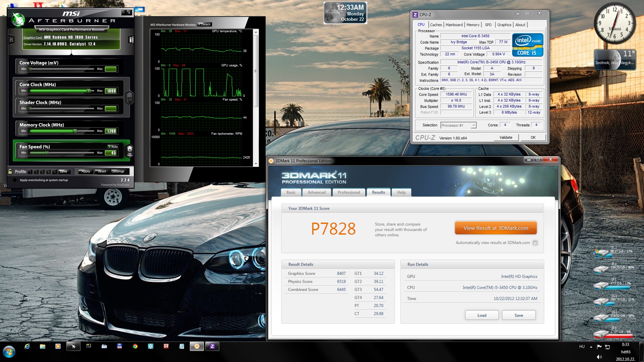Click the Intel Core i5 logo
The image size is (644, 362).
pos(527,45)
